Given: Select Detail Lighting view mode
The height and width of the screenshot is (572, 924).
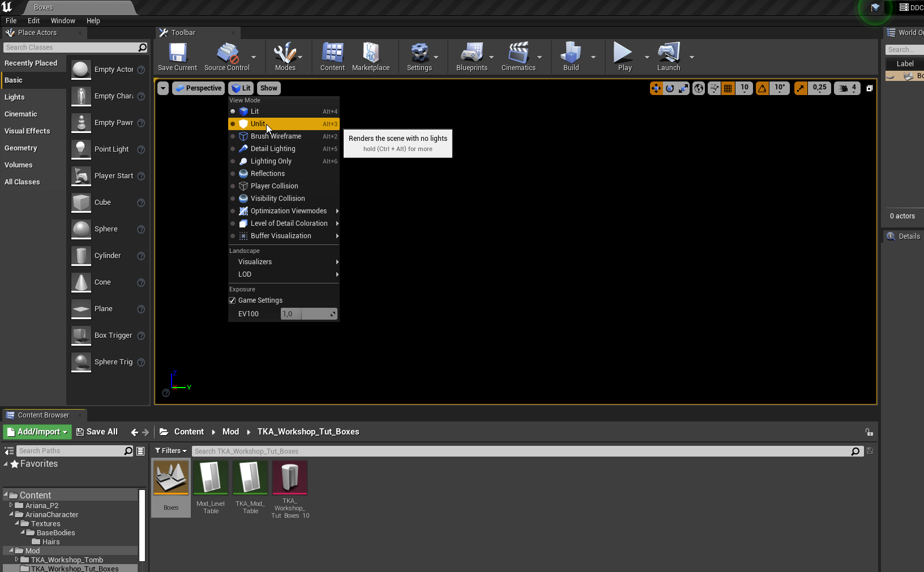Looking at the screenshot, I should tap(284, 149).
